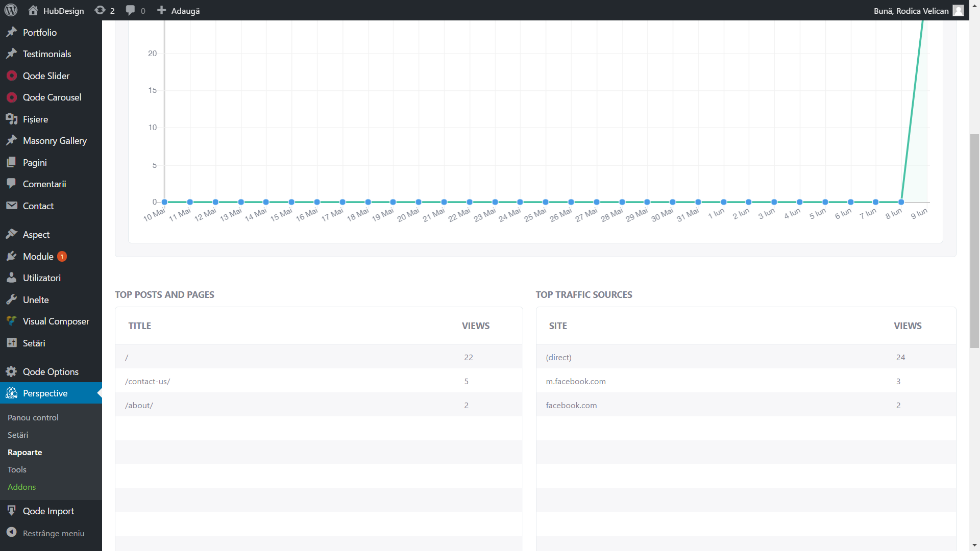
Task: Click the Pagini pages icon
Action: [11, 162]
